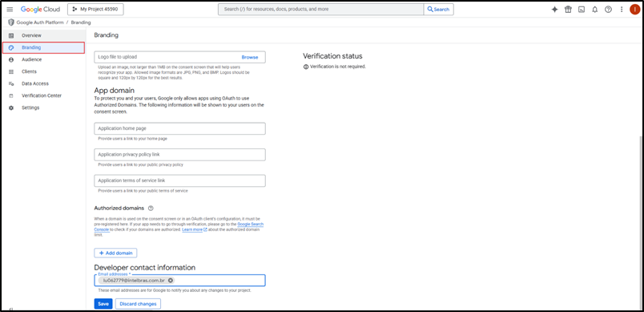Screen dimensions: 644x312
Task: Click the Email addresses input field
Action: click(179, 281)
